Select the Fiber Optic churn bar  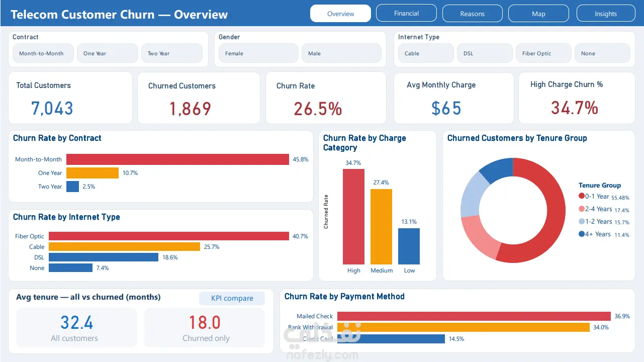coord(169,236)
